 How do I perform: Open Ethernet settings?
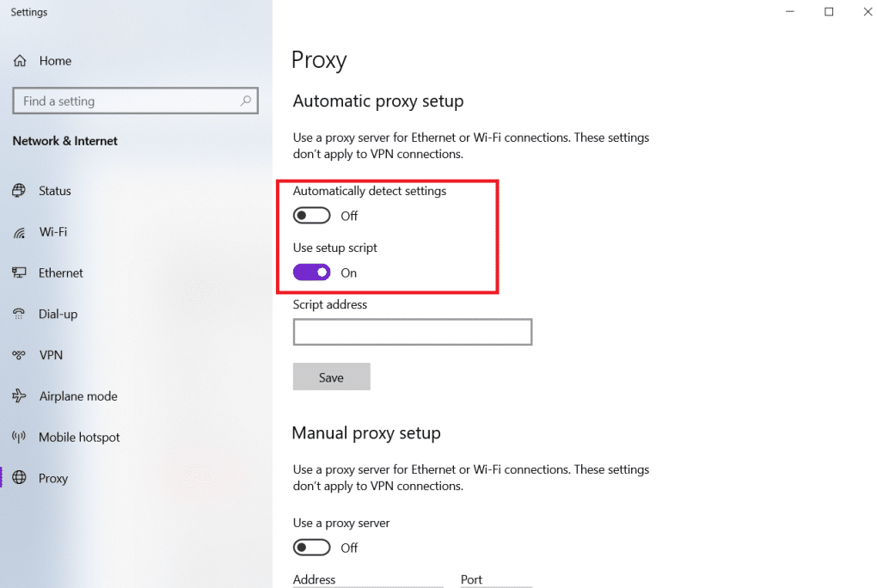(x=60, y=273)
